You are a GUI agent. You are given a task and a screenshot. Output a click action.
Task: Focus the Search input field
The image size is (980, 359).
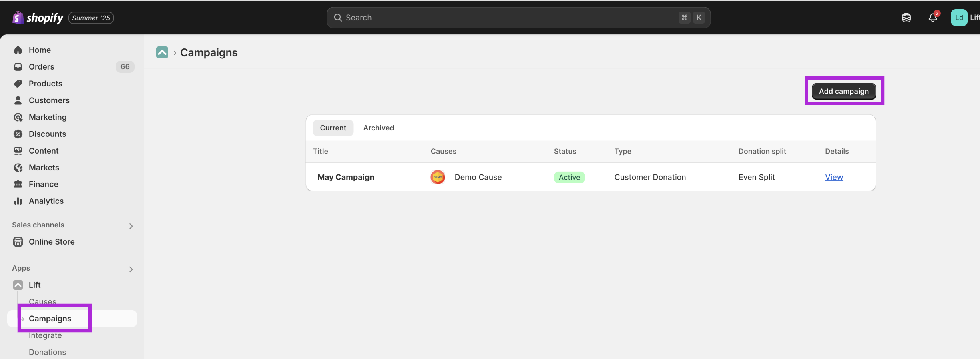coord(508,18)
